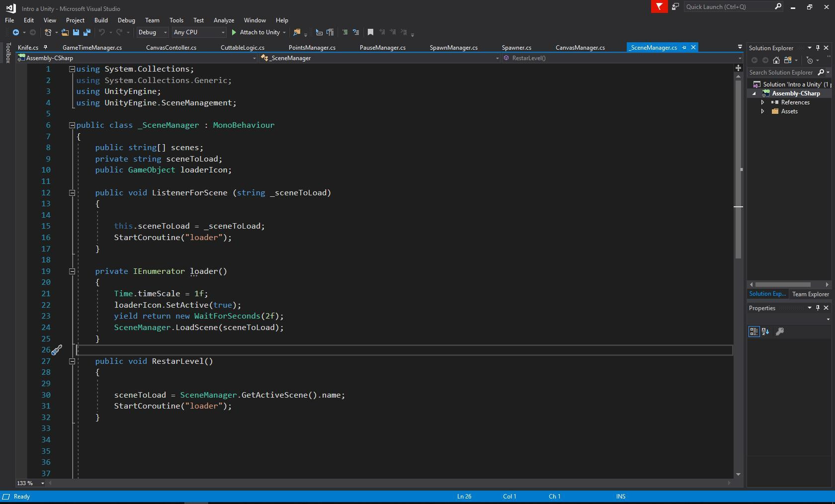Toggle pin on the Knife.cs tab

tap(45, 47)
